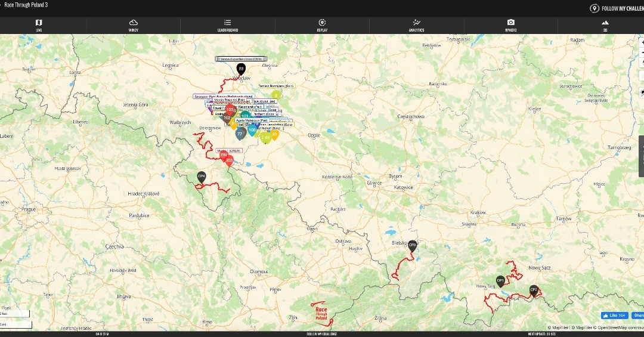
Task: Select the black rider marker 88
Action: coord(241,69)
